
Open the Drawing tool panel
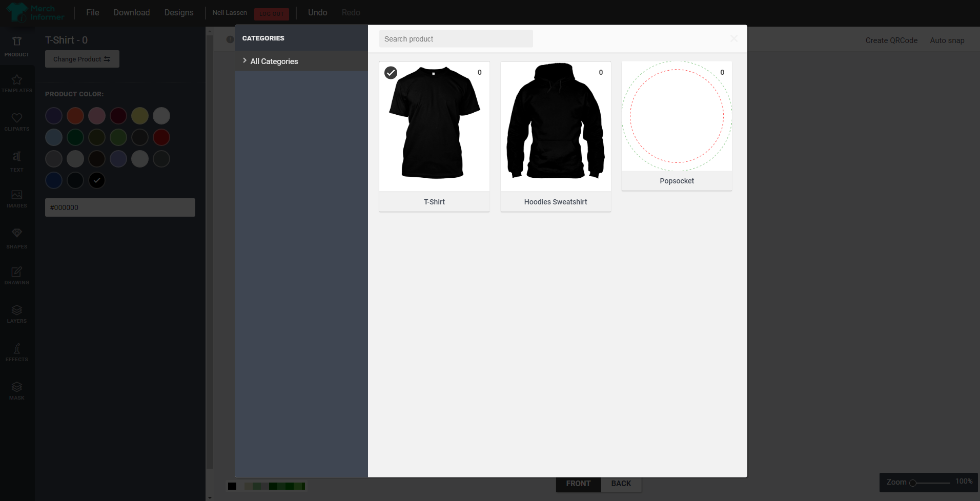[x=17, y=276]
